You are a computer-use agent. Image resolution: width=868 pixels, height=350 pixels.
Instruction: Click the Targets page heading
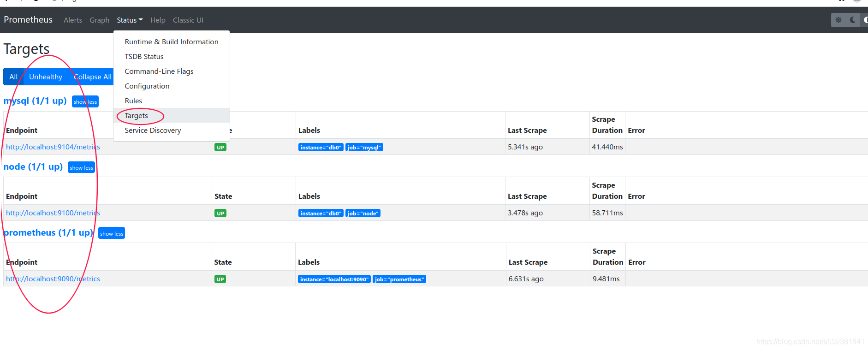tap(26, 49)
